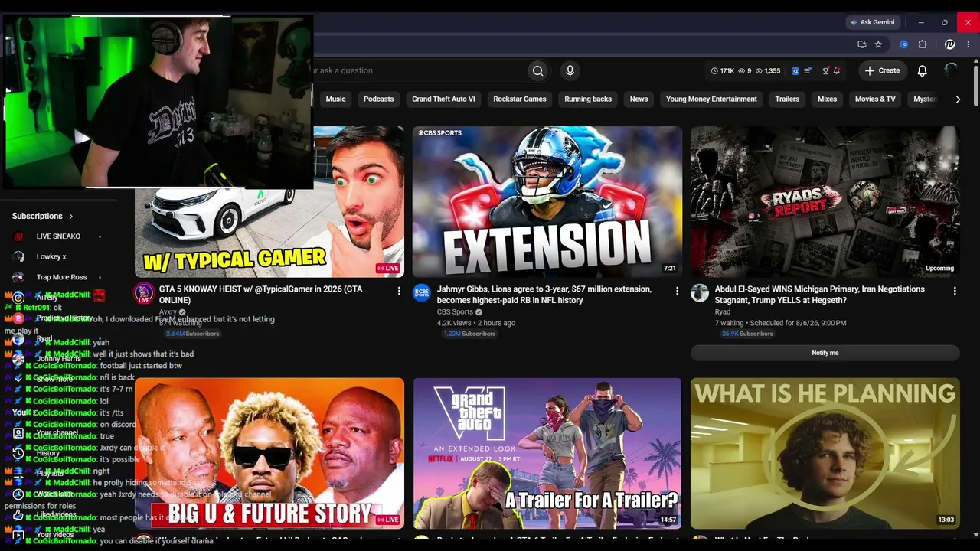
Task: Bookmark this page with the star icon
Action: tap(878, 44)
